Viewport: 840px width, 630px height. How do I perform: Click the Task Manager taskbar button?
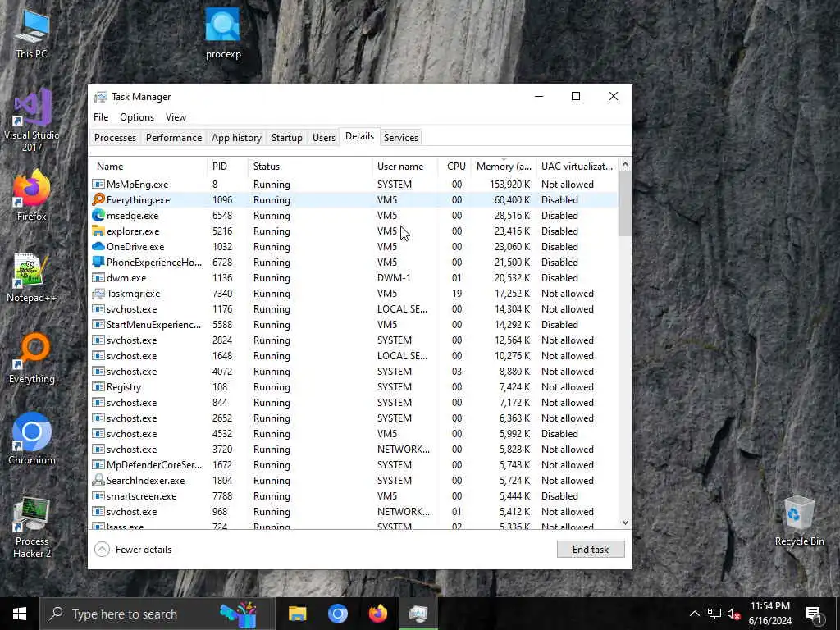[x=418, y=614]
